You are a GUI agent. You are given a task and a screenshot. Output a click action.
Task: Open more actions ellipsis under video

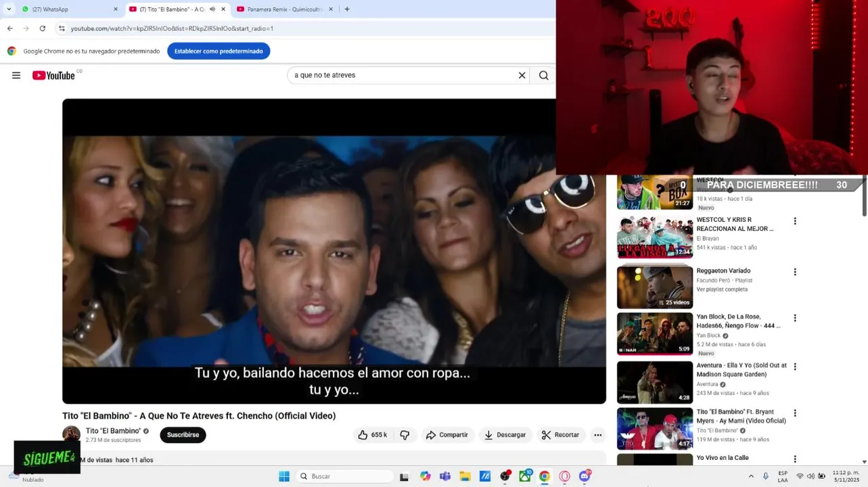597,435
